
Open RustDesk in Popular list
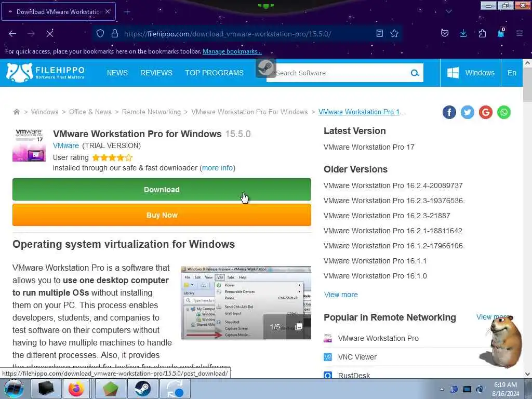[354, 375]
